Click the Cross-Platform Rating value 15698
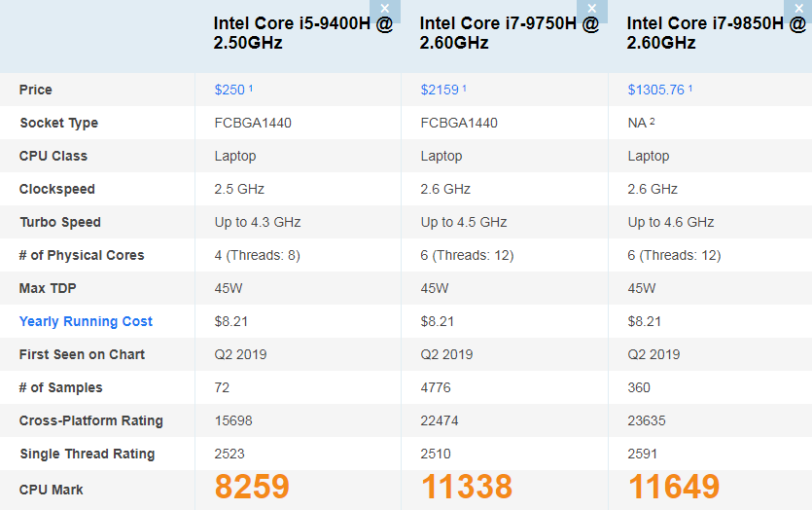Viewport: 812px width, 510px height. tap(233, 420)
